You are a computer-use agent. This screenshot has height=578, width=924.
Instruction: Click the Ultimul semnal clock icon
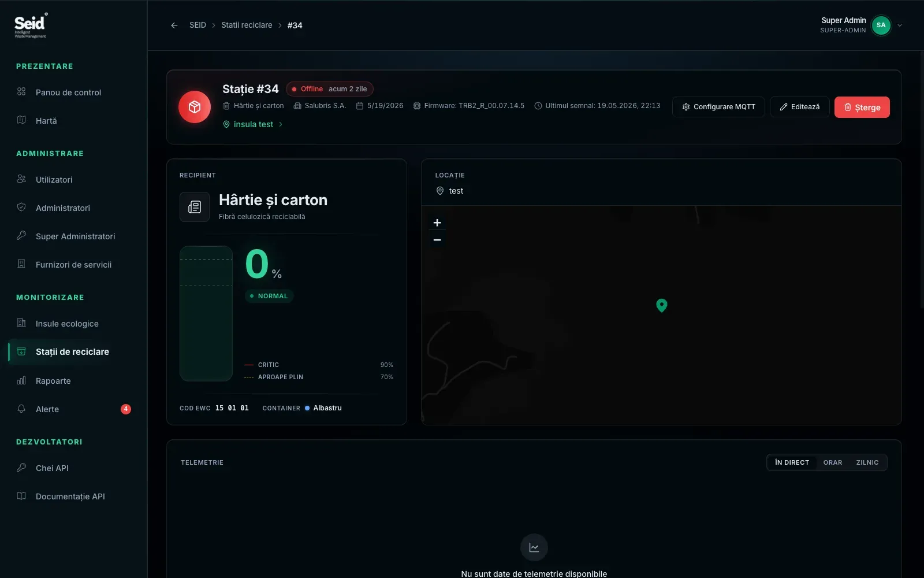[x=538, y=106]
